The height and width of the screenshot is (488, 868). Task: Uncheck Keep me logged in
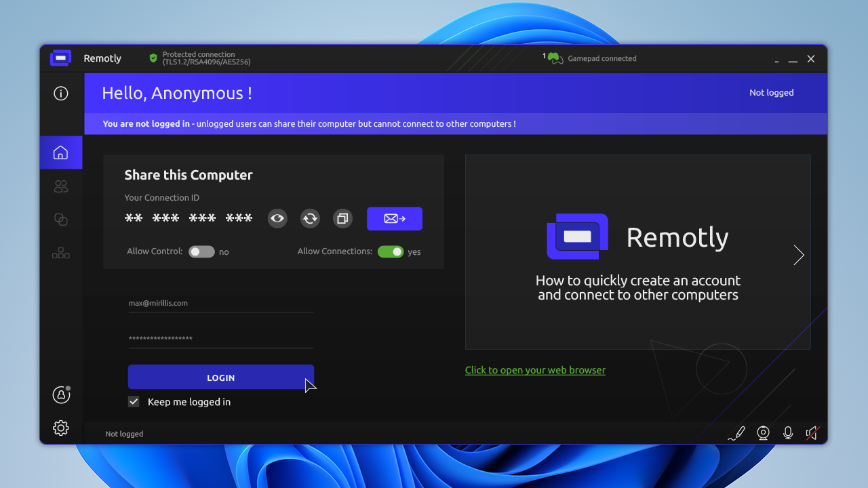point(134,402)
